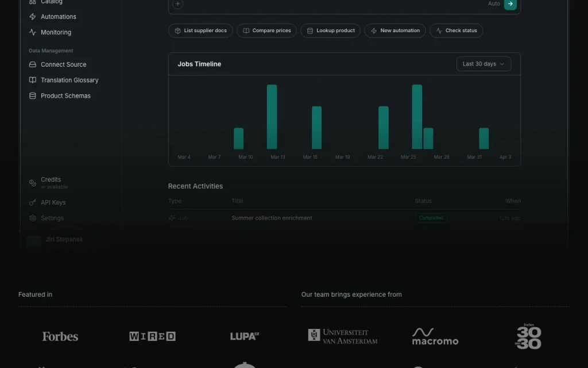Click the box icon on List supplier docs
This screenshot has width=588, height=368.
click(x=178, y=31)
